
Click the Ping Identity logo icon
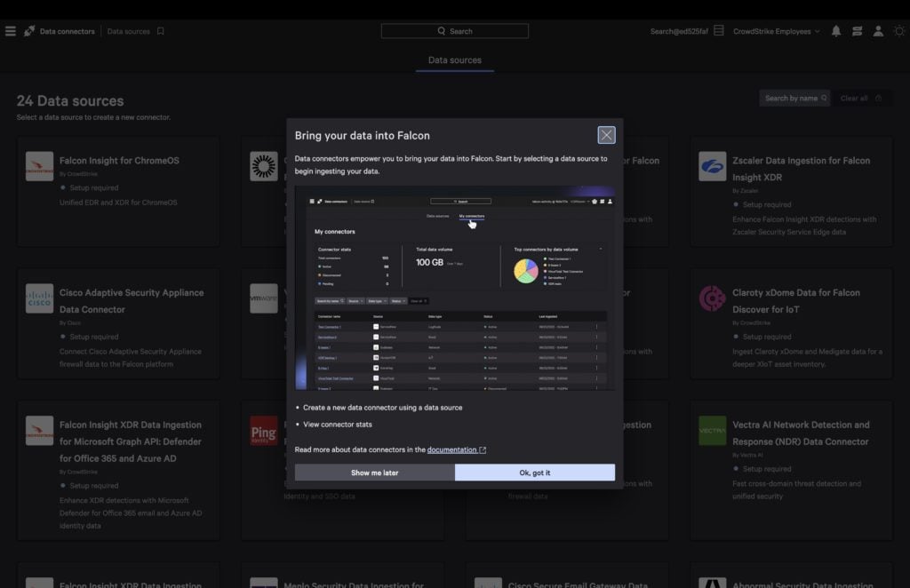click(263, 431)
